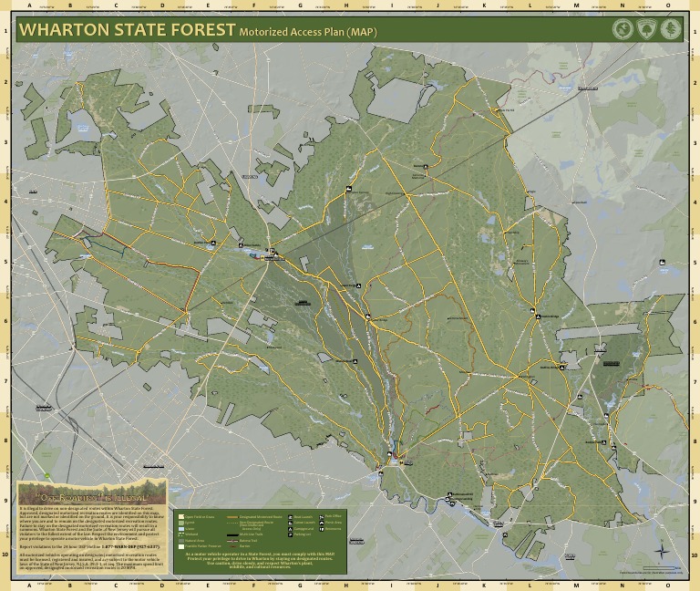700x591 pixels.
Task: Click the off-roading photo banner of the forest
Action: 92,493
